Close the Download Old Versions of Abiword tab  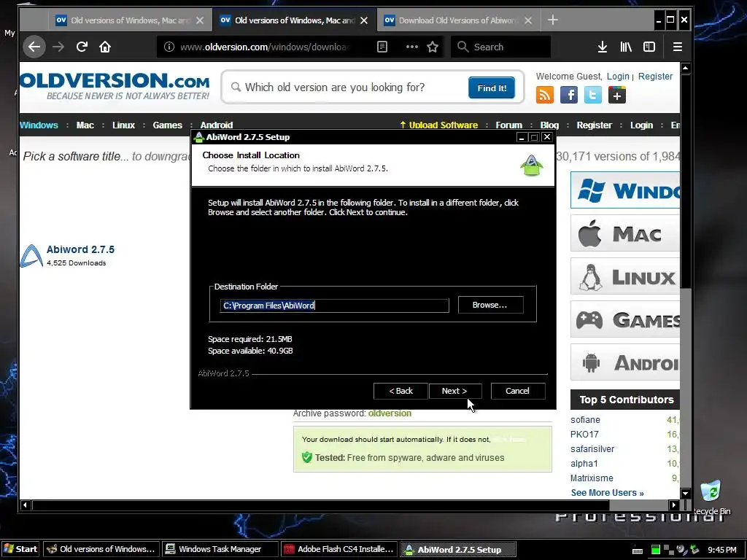tap(528, 20)
